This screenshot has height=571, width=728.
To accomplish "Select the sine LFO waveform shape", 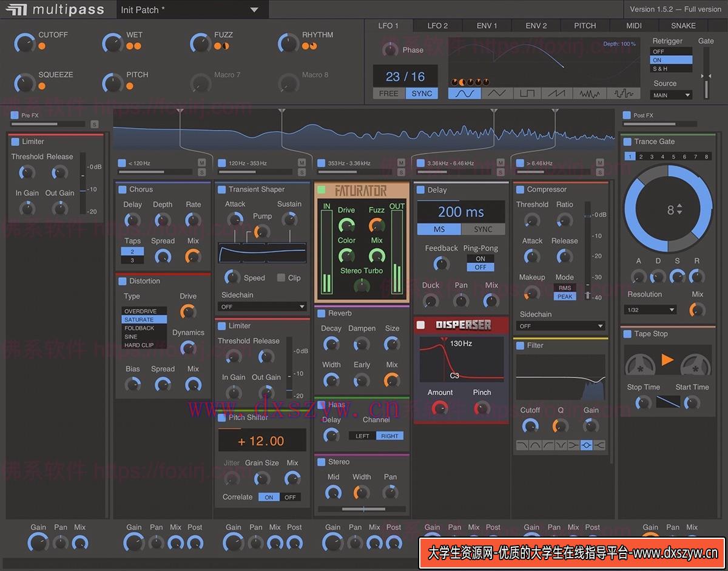I will tap(465, 93).
